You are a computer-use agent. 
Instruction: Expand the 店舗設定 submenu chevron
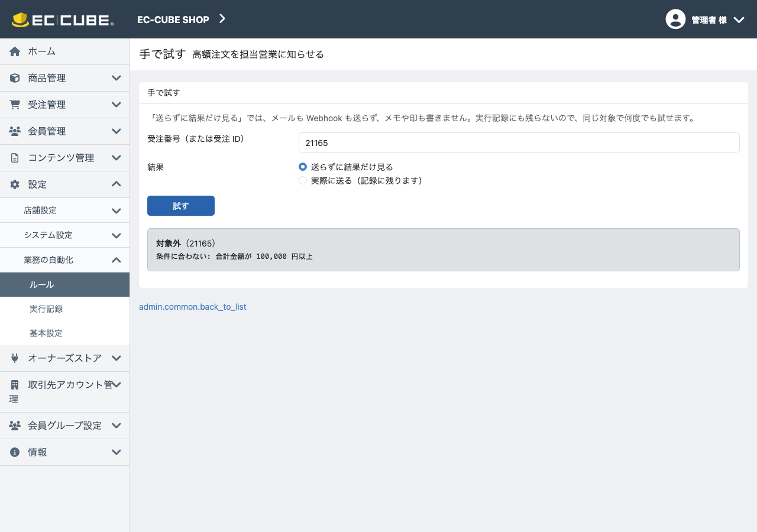[x=117, y=210]
